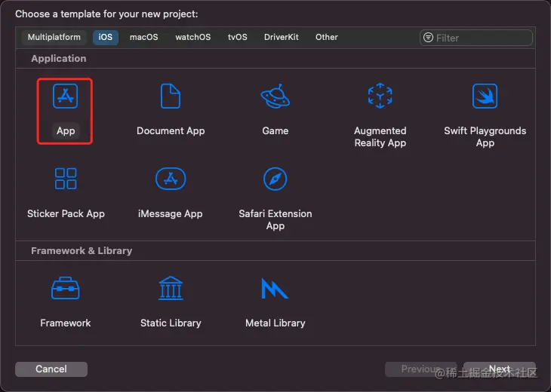This screenshot has height=392, width=551.
Task: Switch to the iOS tab
Action: pyautogui.click(x=106, y=37)
